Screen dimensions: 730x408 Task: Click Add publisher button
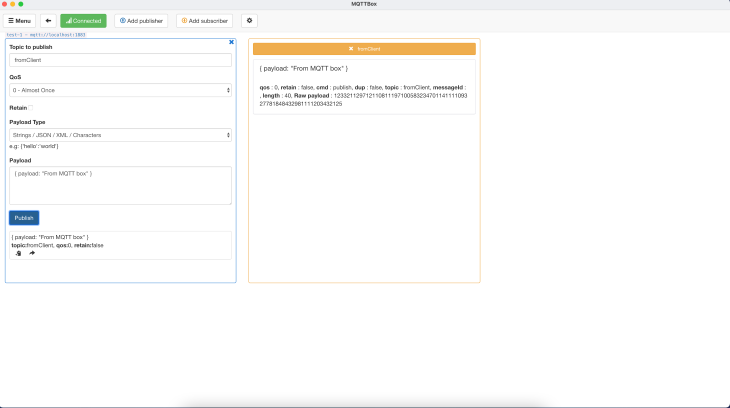point(140,20)
